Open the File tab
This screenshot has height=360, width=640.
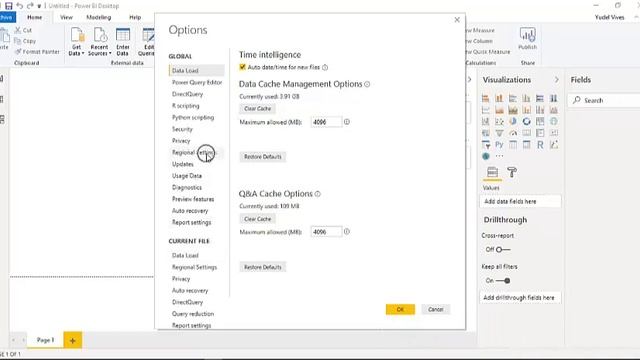7,17
